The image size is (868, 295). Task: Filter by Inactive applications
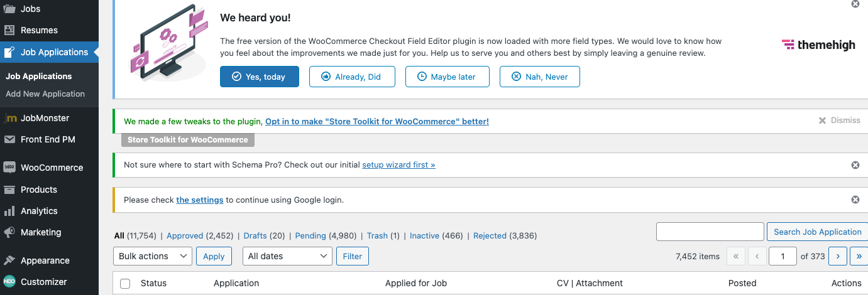pos(424,236)
